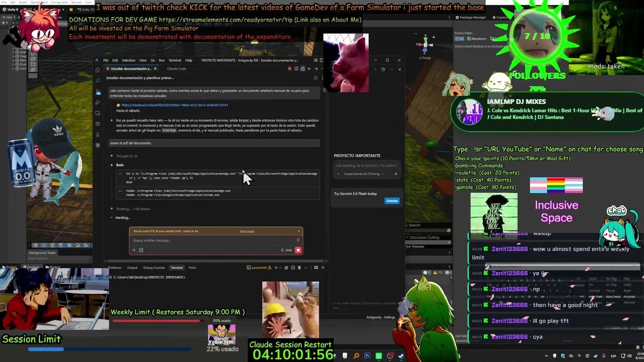The image size is (644, 362).
Task: Open the Search icon in the activity bar
Action: pos(98,80)
